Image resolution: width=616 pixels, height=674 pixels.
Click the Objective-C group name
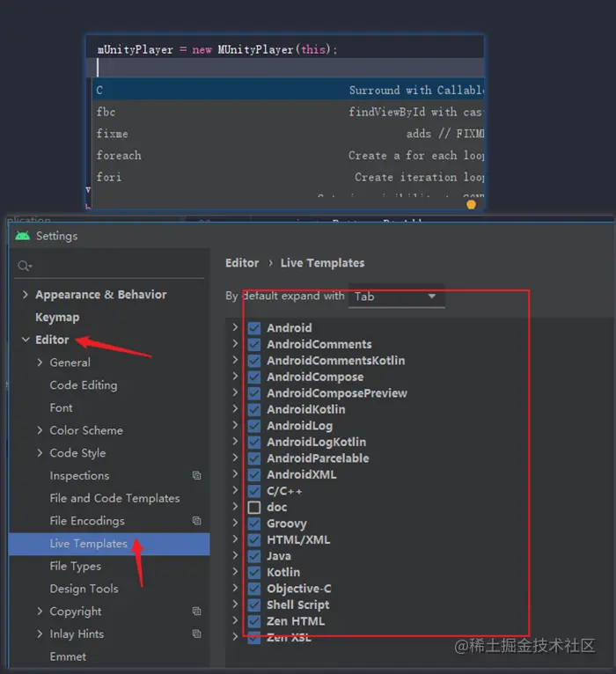(298, 589)
